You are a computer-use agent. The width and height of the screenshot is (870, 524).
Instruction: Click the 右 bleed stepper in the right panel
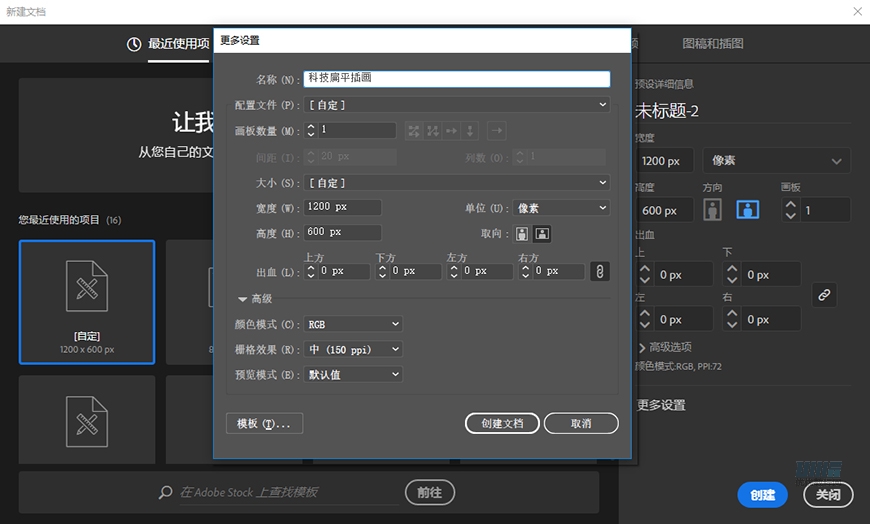[732, 319]
